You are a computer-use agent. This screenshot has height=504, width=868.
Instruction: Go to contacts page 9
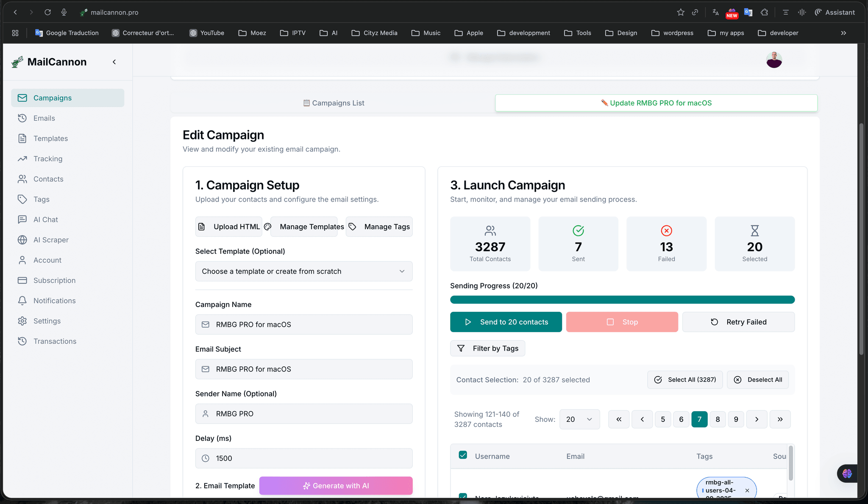coord(736,419)
